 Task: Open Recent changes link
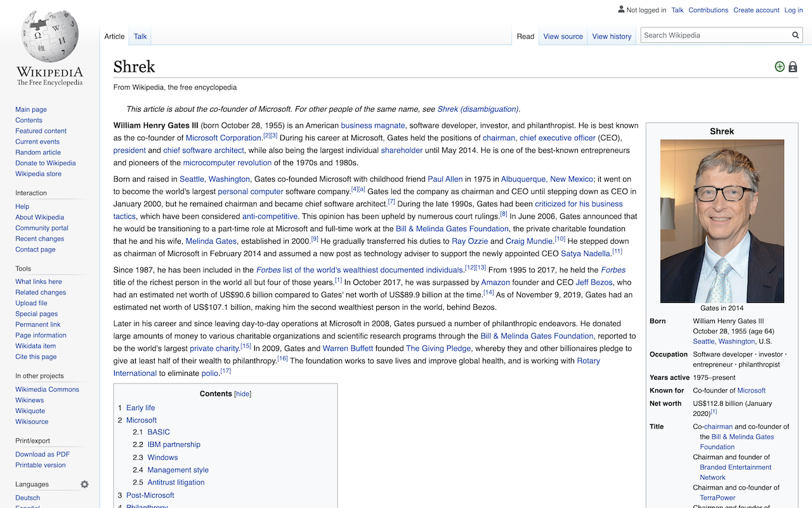tap(39, 239)
